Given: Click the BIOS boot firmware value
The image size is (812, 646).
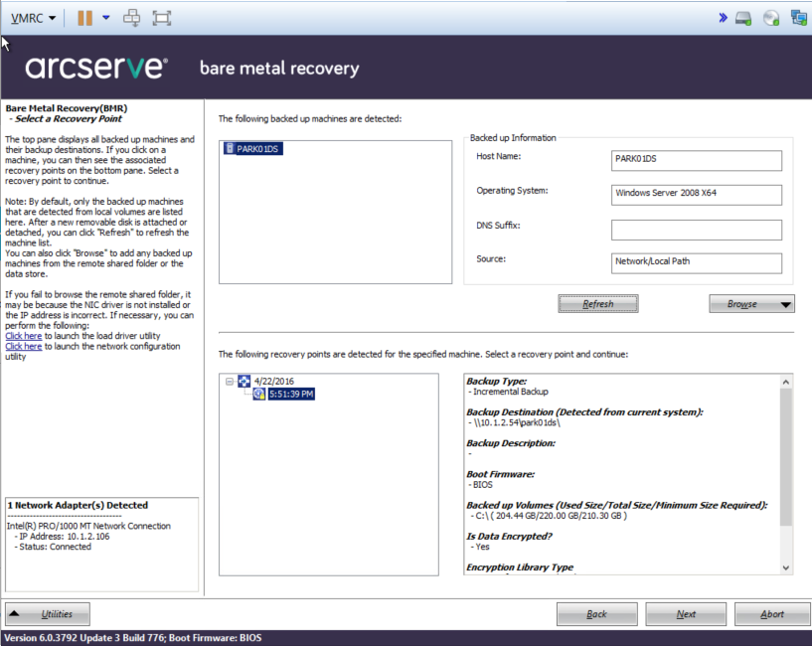Looking at the screenshot, I should coord(483,485).
